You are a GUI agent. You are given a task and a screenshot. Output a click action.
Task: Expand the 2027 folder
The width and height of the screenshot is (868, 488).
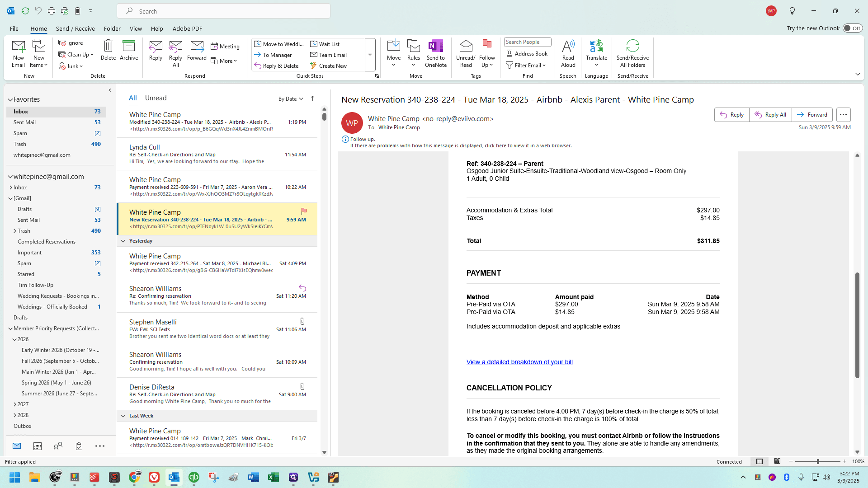click(x=15, y=404)
